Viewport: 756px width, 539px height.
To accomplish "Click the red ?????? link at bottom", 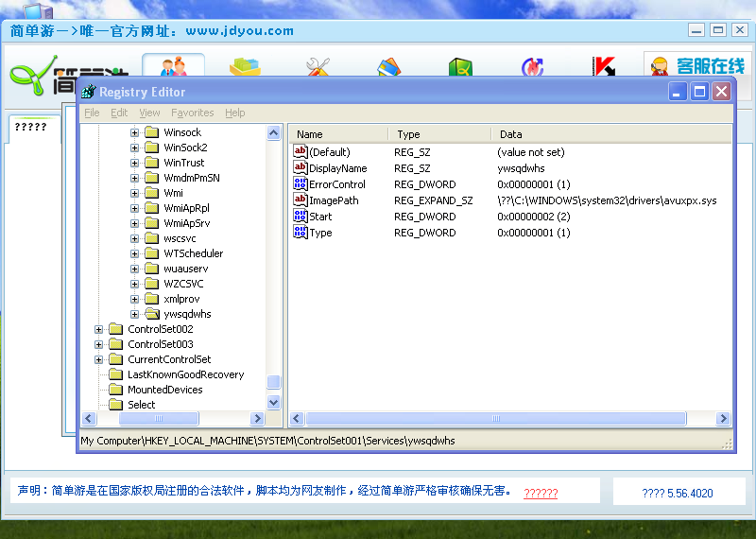I will 541,494.
